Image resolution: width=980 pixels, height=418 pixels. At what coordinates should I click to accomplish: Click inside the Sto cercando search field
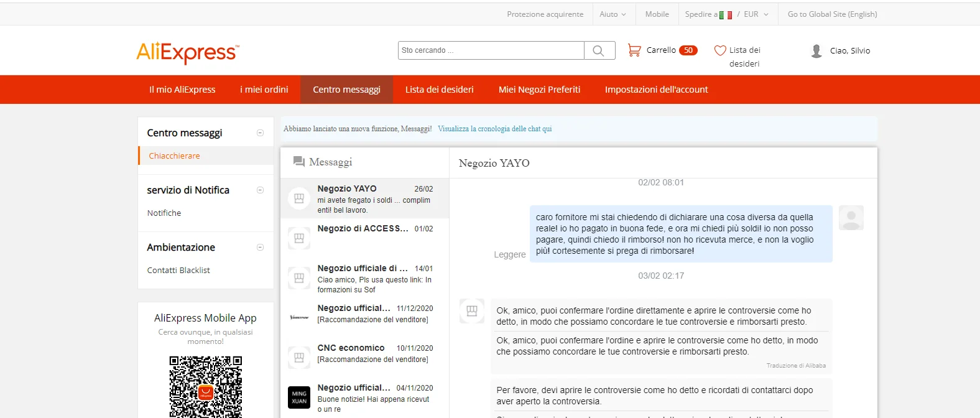(x=491, y=50)
